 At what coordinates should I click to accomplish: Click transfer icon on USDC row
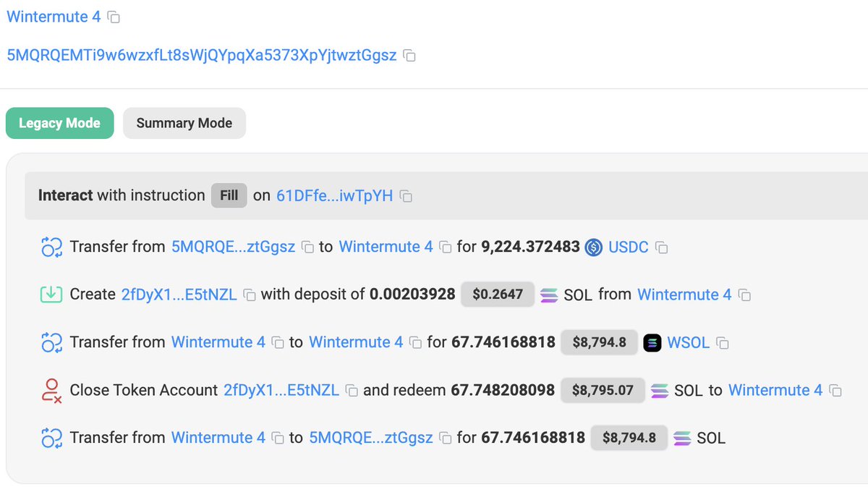click(x=51, y=247)
